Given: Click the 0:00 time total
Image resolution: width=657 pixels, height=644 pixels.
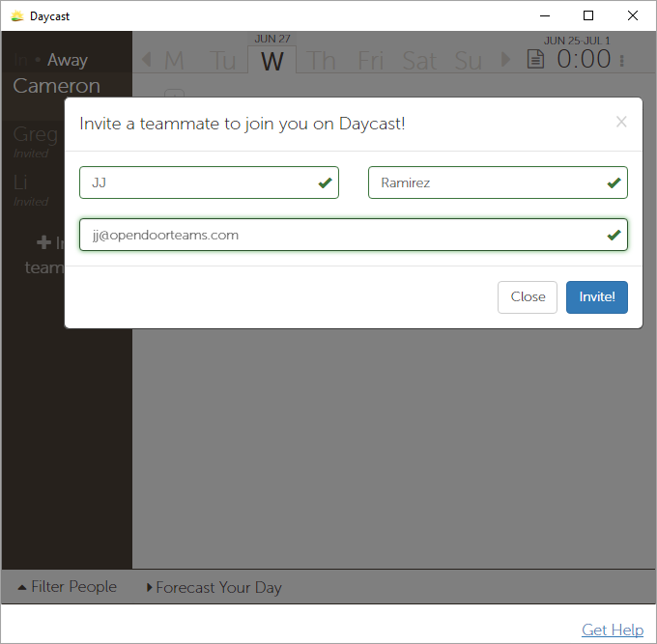Looking at the screenshot, I should coord(584,59).
